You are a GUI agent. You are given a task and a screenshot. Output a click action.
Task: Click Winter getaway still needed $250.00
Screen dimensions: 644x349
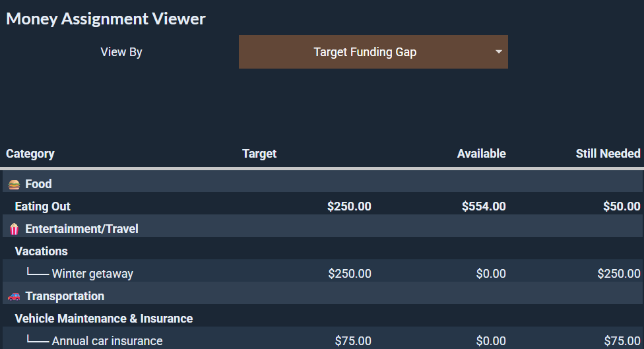619,273
